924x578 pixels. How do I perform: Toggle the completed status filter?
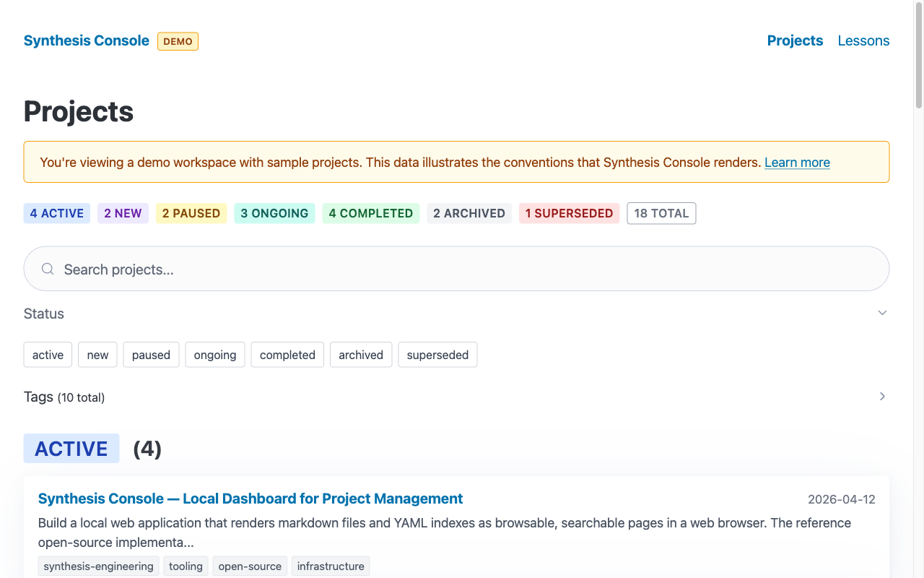coord(287,355)
